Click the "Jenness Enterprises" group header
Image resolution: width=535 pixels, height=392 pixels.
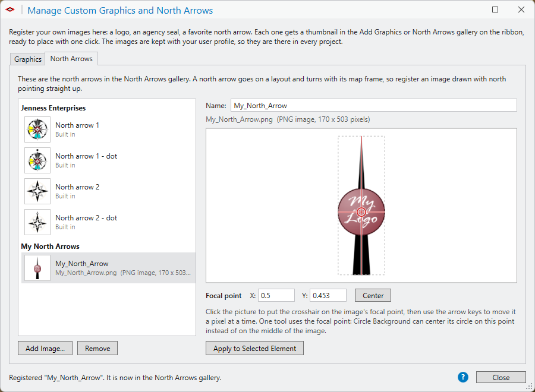[53, 108]
